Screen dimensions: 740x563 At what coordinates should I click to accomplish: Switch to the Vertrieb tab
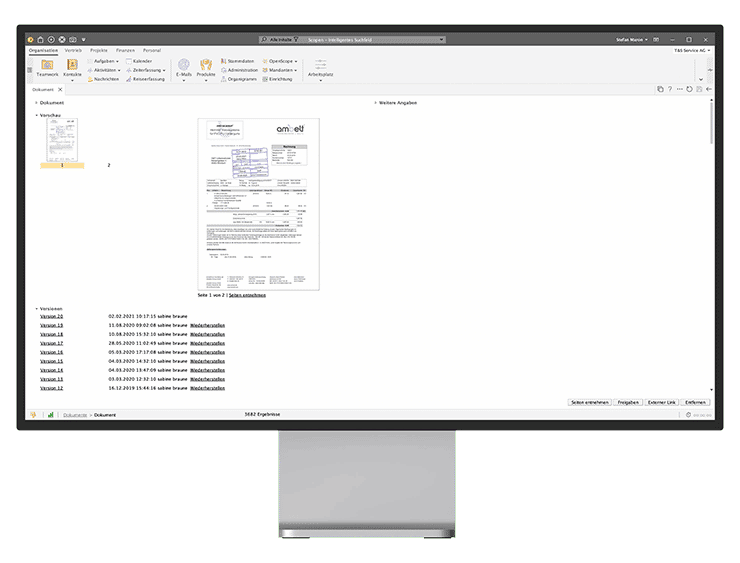point(73,50)
